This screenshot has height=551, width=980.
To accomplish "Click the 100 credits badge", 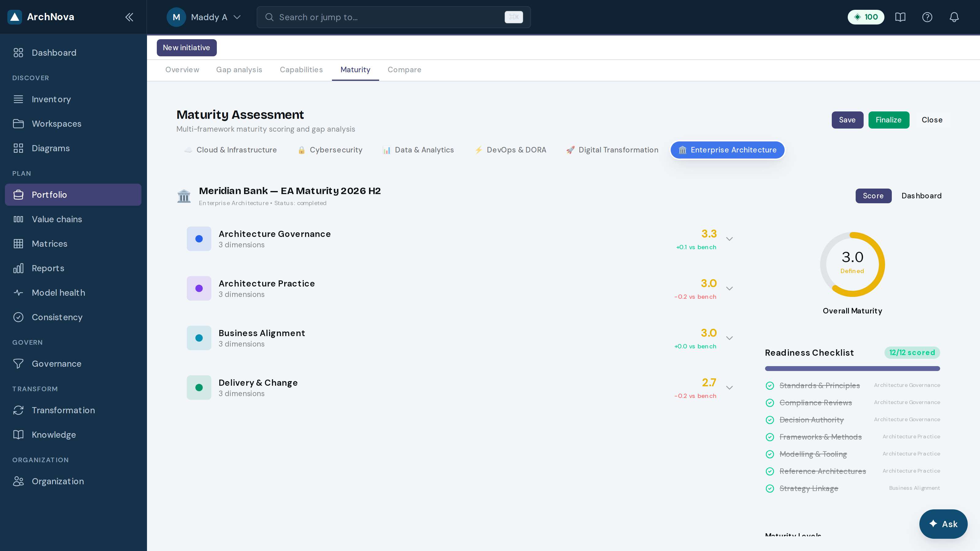I will click(865, 17).
